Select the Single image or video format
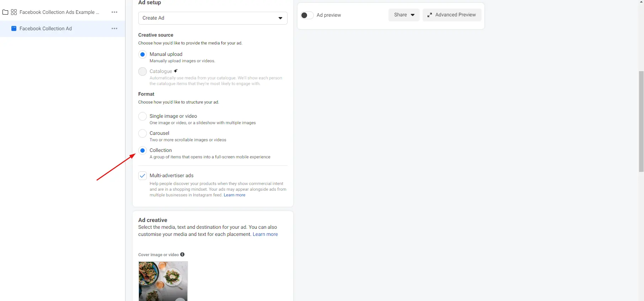The image size is (644, 301). (142, 116)
